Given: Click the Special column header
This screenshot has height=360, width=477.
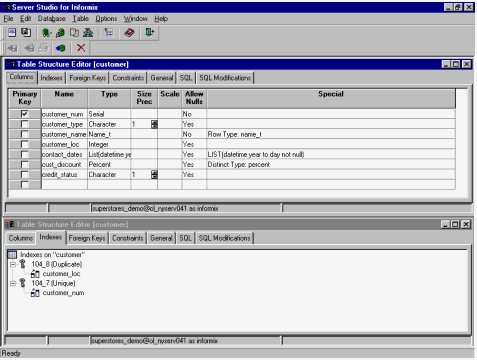Looking at the screenshot, I should (331, 98).
